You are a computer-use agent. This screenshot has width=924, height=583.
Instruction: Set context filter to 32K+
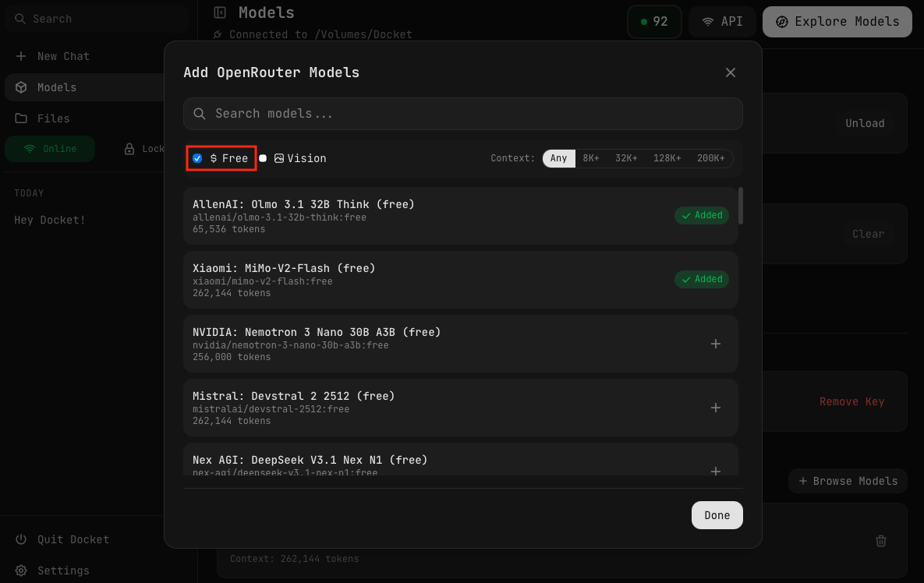tap(626, 158)
